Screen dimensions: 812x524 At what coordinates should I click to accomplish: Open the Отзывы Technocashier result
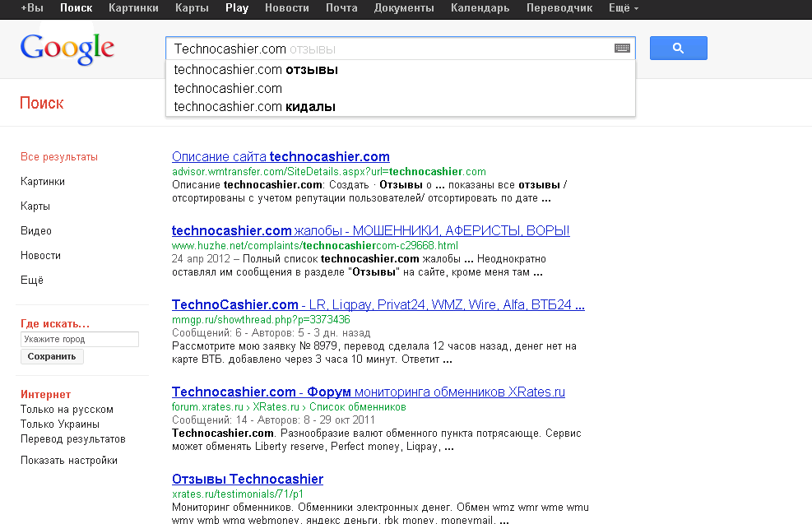tap(248, 479)
